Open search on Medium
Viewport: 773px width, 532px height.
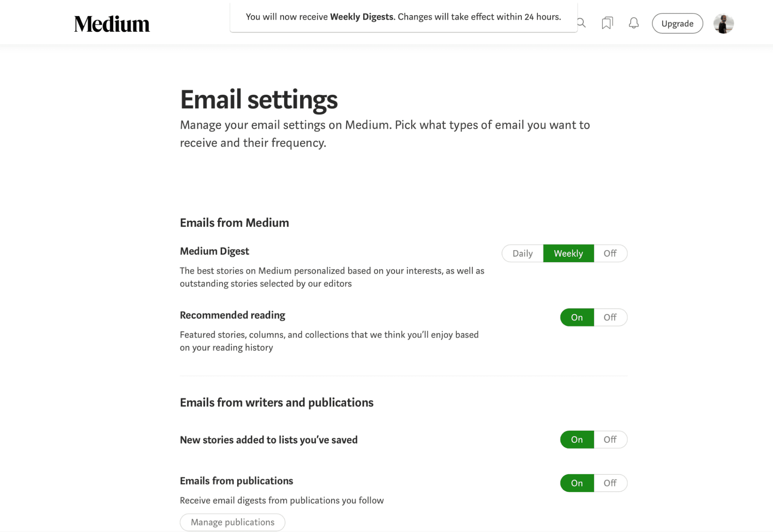click(x=581, y=23)
